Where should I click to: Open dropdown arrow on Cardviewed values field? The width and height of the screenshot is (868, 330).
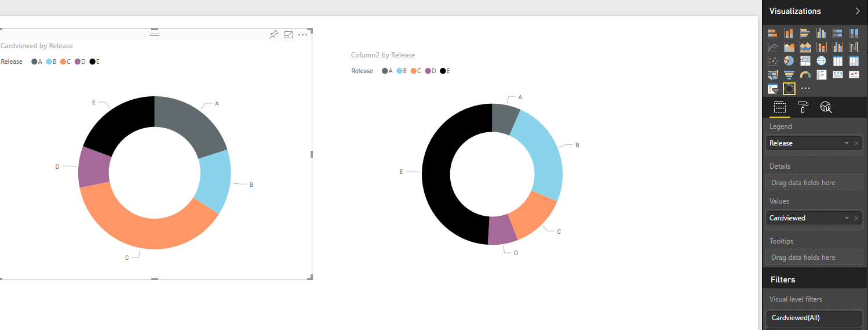point(847,218)
